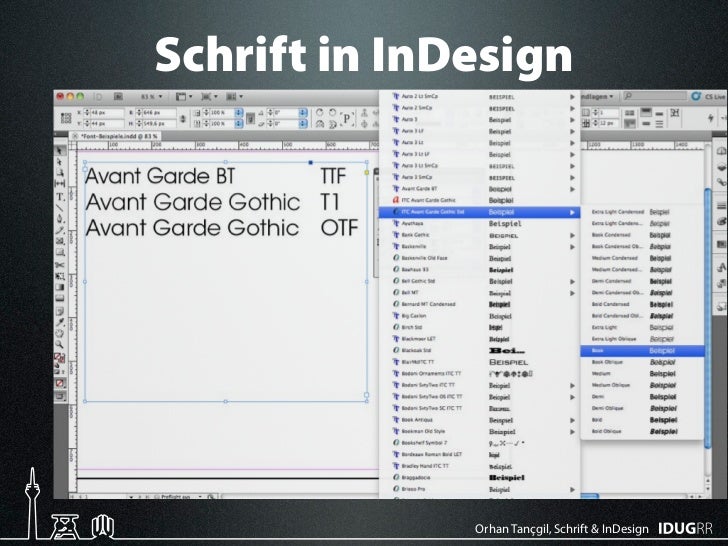Image resolution: width=728 pixels, height=546 pixels.
Task: Choose Bauhaus 93 font
Action: (479, 270)
